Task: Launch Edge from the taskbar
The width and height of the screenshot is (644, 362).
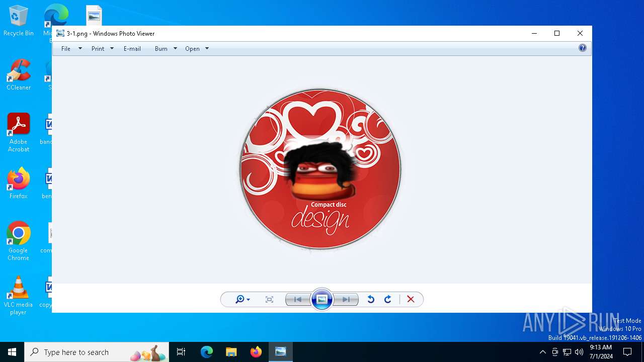Action: click(207, 352)
